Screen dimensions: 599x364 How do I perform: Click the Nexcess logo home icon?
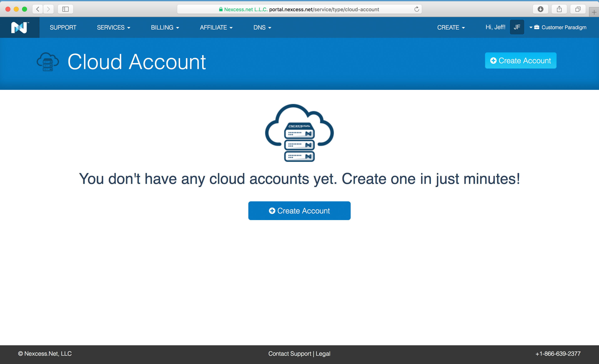tap(20, 27)
